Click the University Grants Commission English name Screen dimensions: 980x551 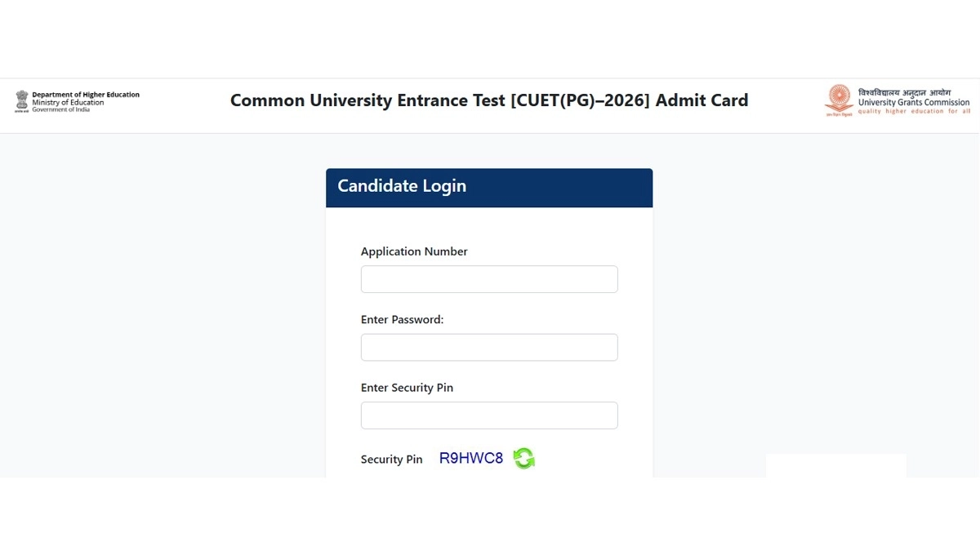913,103
